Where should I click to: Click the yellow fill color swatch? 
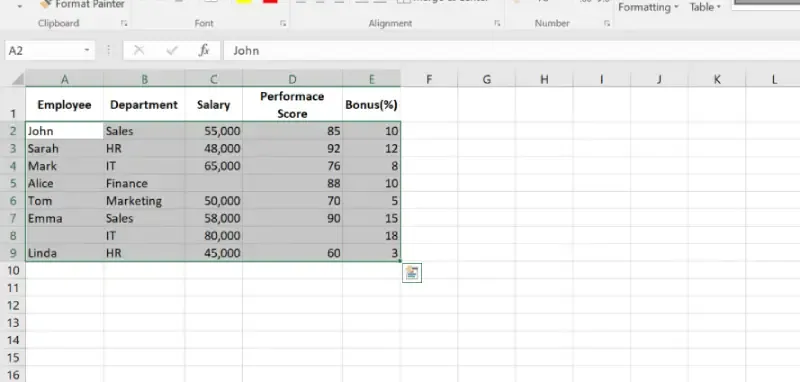pos(244,2)
